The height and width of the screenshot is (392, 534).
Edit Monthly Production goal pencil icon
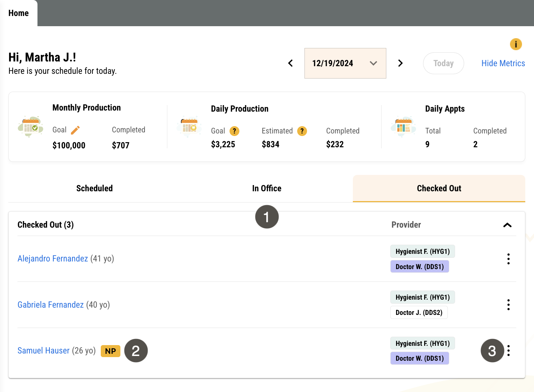(75, 130)
